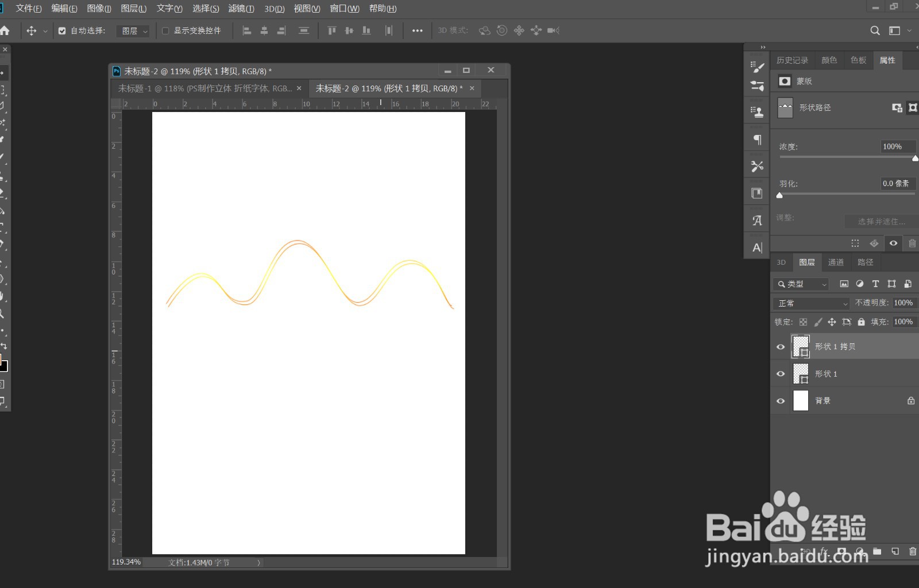Screen dimensions: 919x588
Task: Filter layers by type layer icon
Action: click(x=875, y=284)
